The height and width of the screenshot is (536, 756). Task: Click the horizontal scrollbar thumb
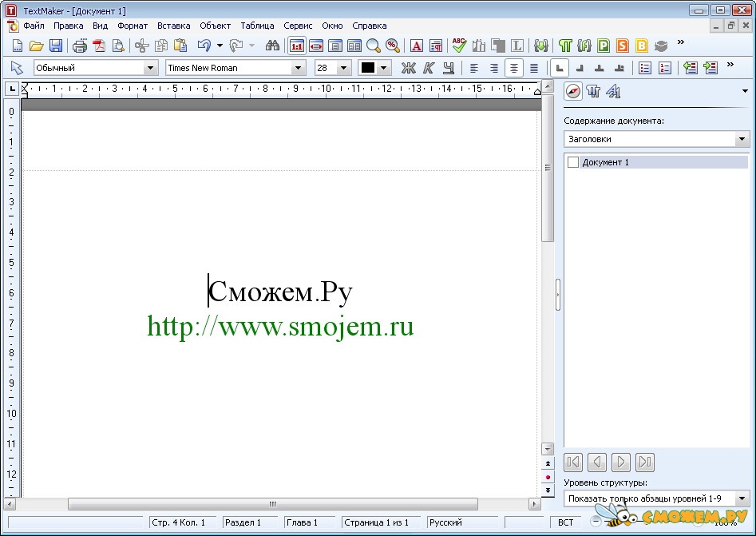(x=273, y=504)
